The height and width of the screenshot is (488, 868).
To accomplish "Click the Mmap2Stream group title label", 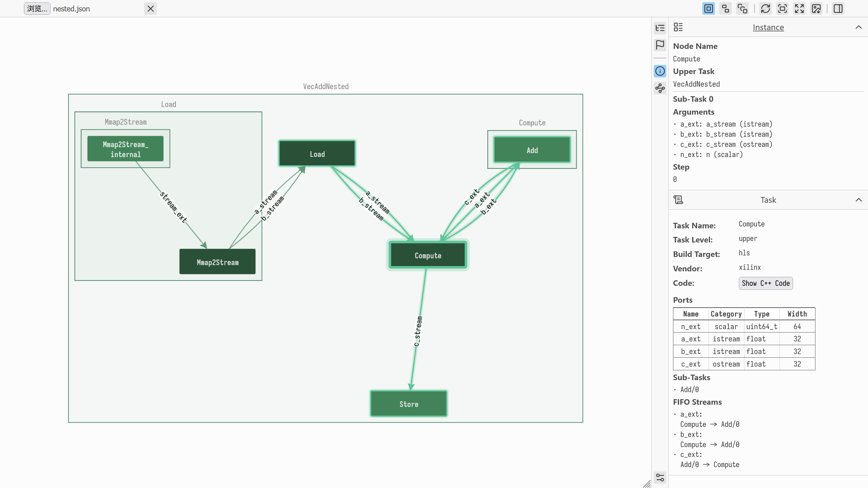I will (x=126, y=122).
